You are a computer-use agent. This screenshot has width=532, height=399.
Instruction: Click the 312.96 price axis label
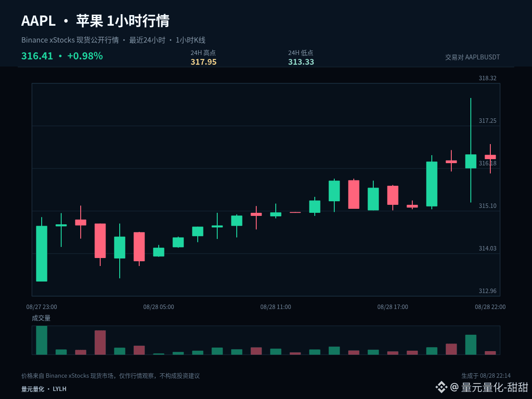[x=488, y=291]
